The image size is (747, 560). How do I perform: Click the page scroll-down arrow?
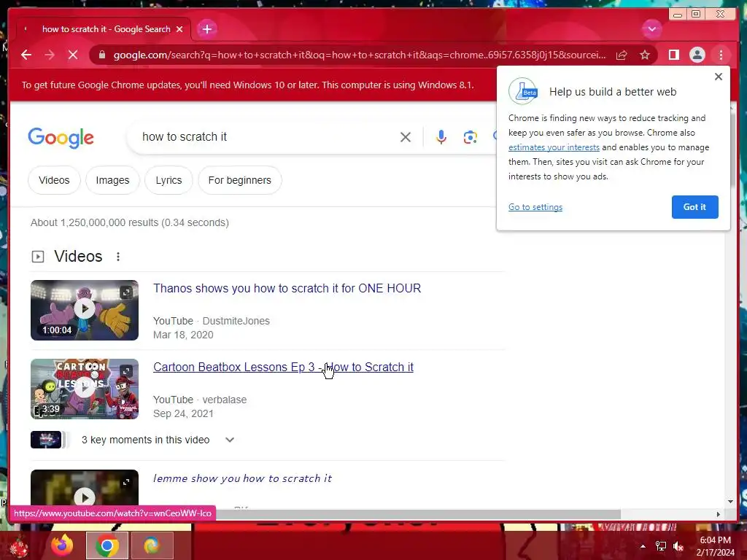[731, 502]
